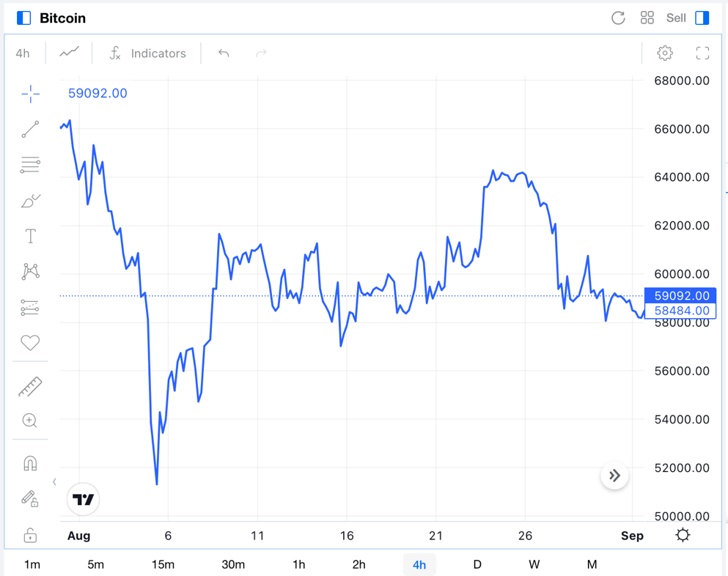Open the Indicators panel
This screenshot has height=576, width=728.
(147, 53)
